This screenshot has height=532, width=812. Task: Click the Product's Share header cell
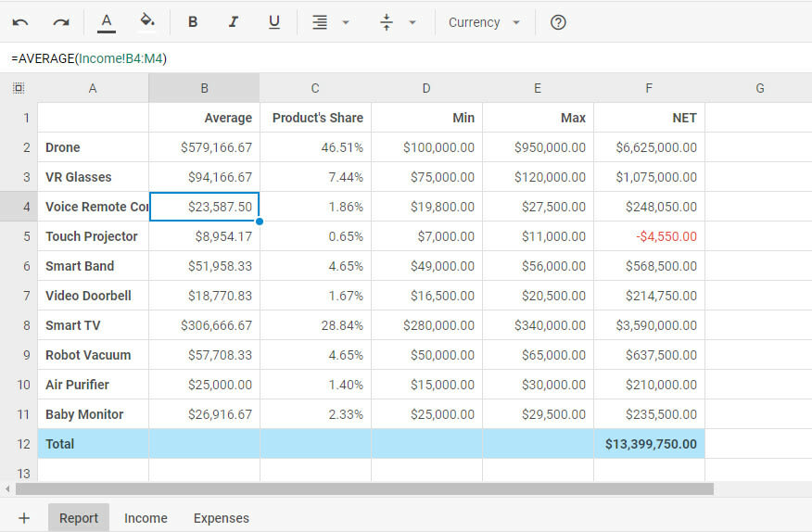click(x=315, y=118)
